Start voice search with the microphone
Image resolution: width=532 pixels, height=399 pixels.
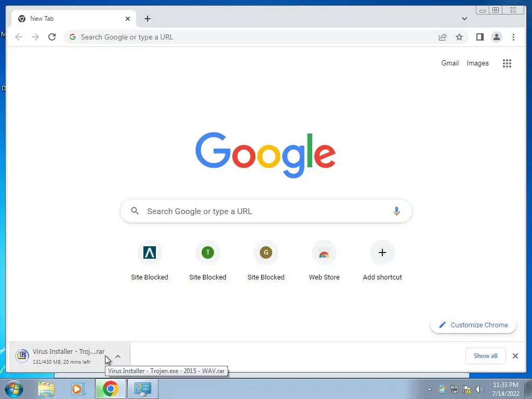point(396,211)
